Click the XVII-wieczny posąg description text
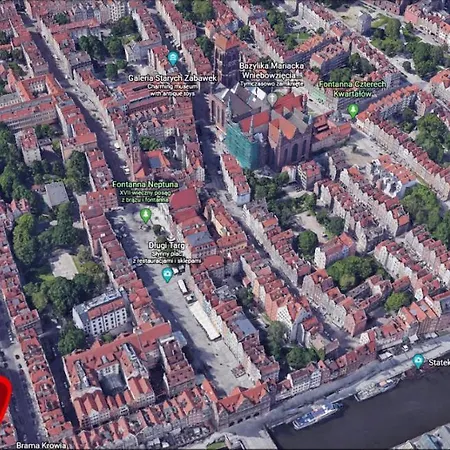 145,196
